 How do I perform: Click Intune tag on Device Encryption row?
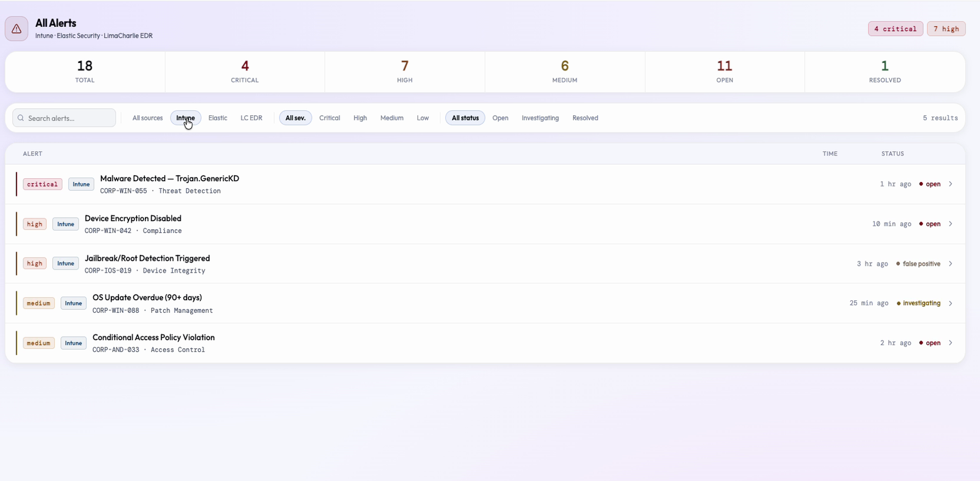click(x=66, y=224)
